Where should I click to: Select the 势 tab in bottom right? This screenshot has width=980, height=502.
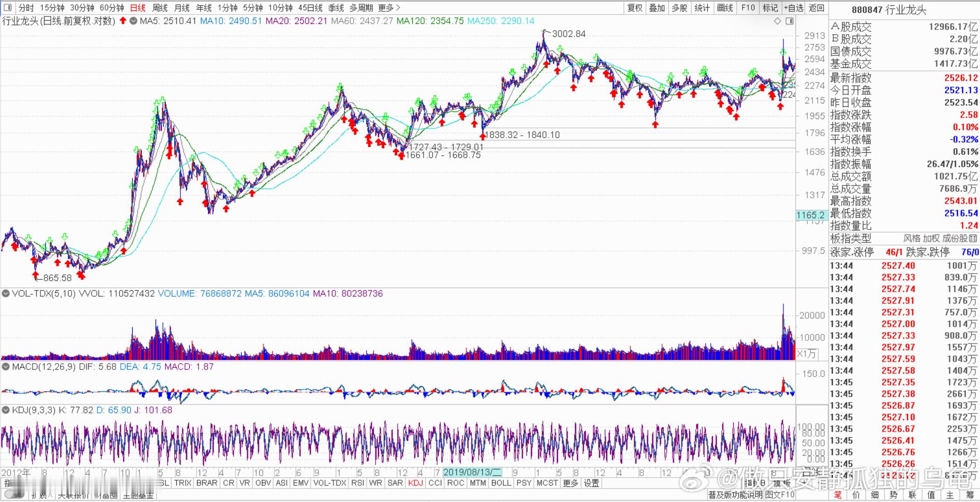click(893, 495)
